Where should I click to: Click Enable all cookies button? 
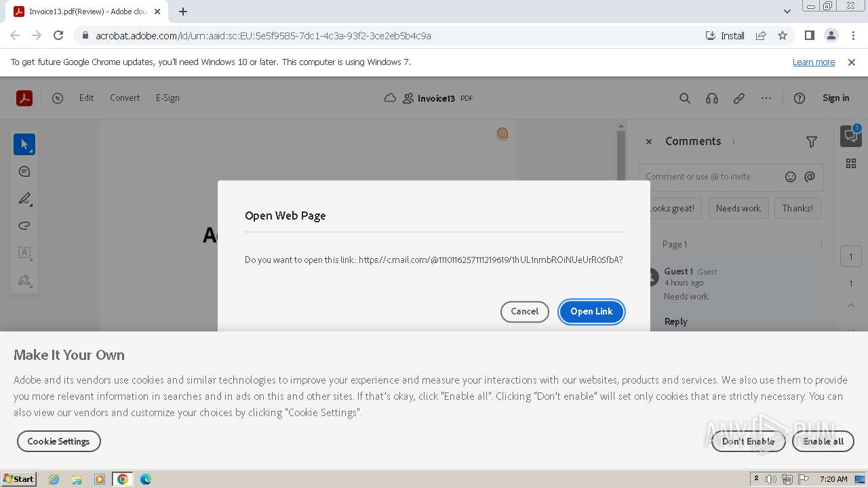coord(823,441)
